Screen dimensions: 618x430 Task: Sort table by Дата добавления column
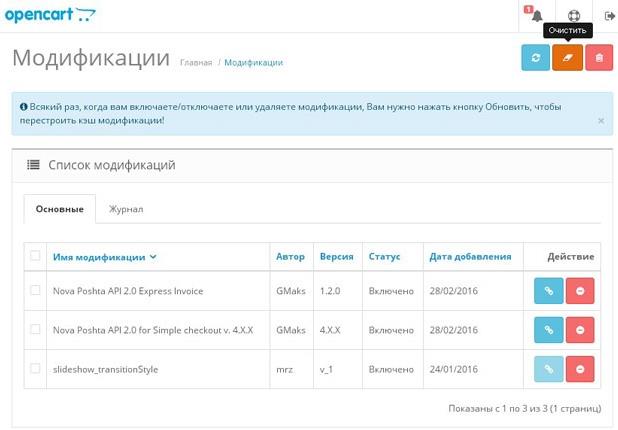(470, 257)
